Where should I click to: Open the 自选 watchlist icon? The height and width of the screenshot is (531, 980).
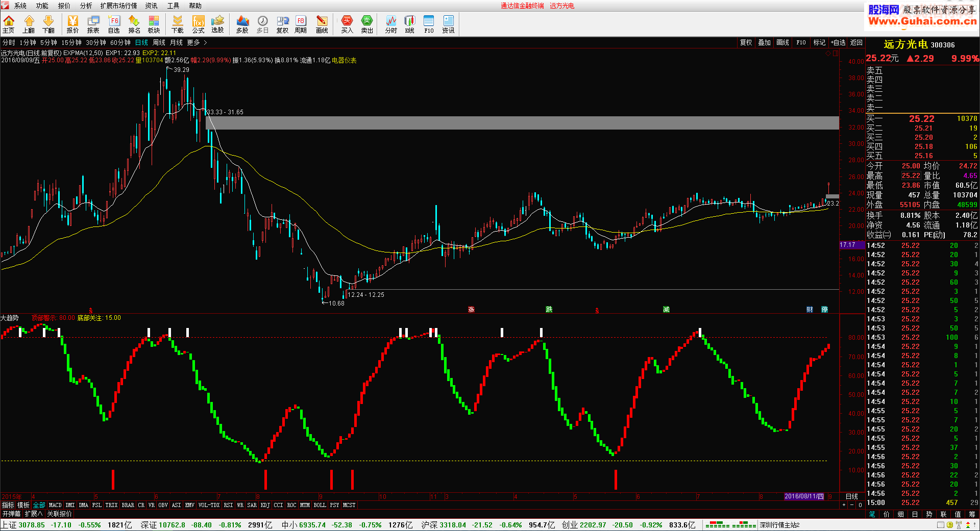pyautogui.click(x=114, y=24)
